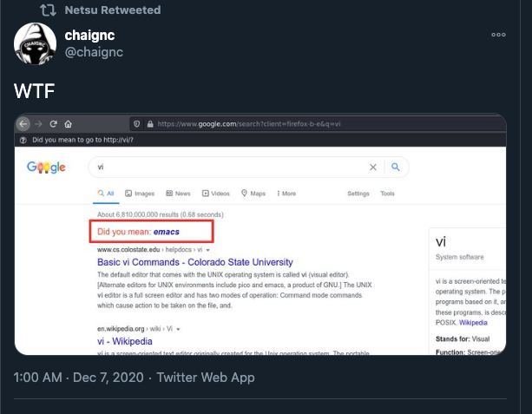Click the browser back arrow button
The image size is (532, 414).
pyautogui.click(x=23, y=124)
